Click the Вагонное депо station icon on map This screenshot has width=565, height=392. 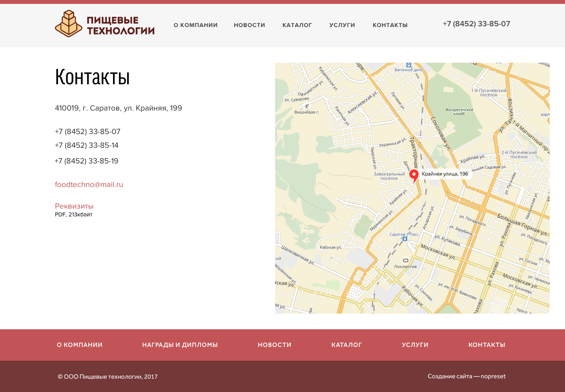pyautogui.click(x=409, y=65)
